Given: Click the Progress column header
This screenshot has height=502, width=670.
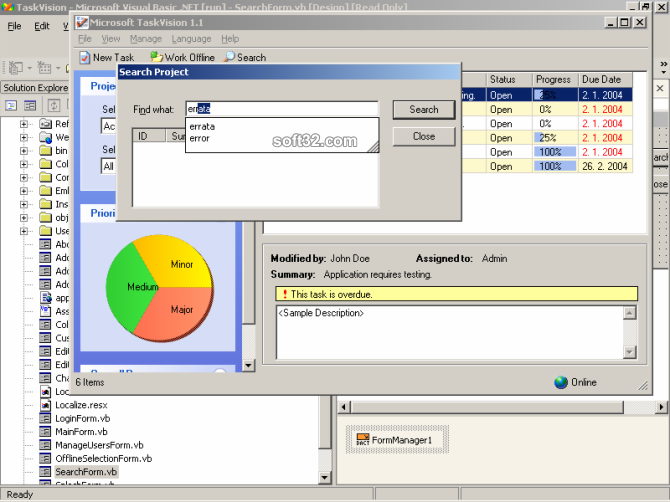Looking at the screenshot, I should click(555, 79).
